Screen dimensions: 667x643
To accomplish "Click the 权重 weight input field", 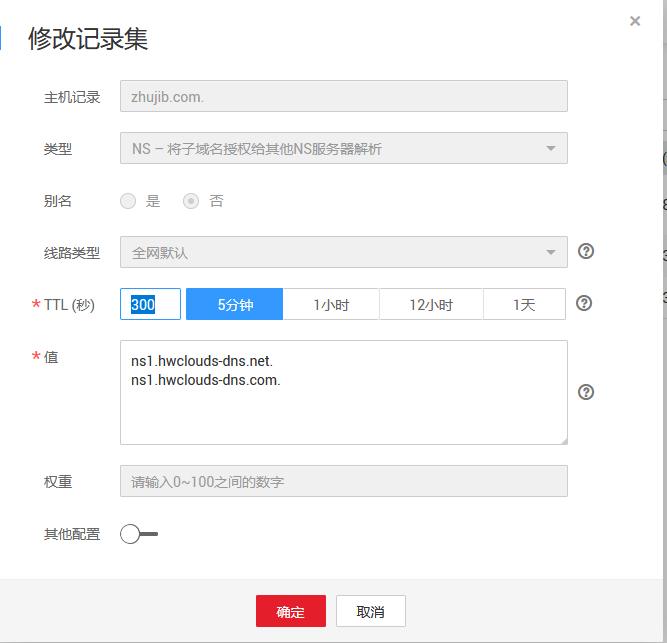I will (x=343, y=481).
